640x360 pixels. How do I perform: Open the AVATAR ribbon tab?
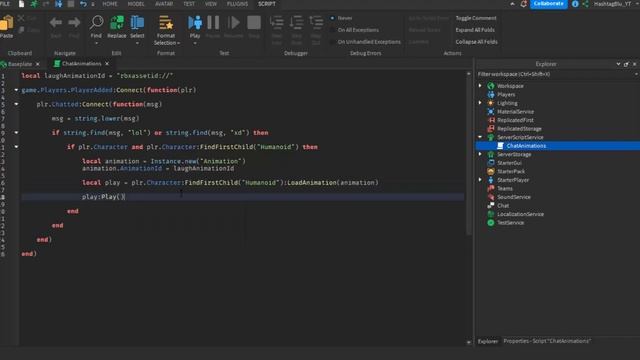(x=164, y=4)
